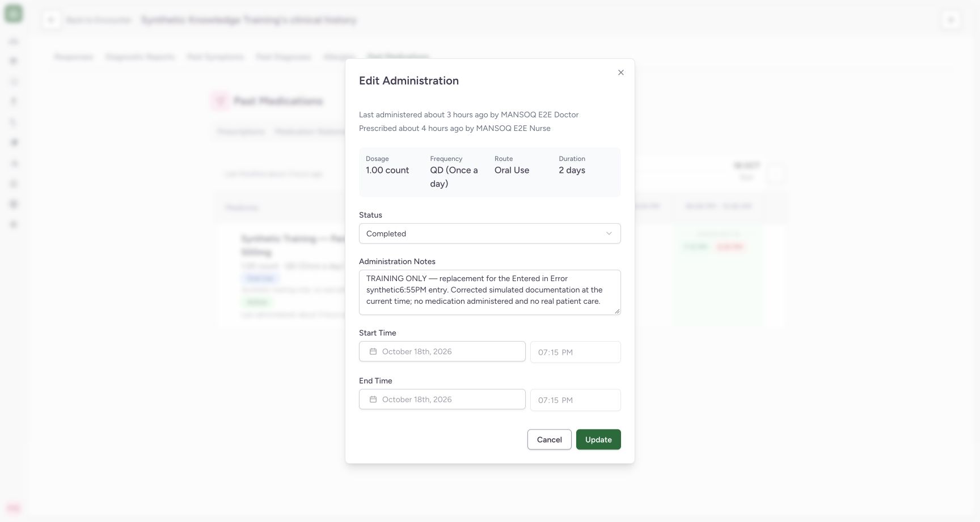Cancel the administration edit
This screenshot has height=522, width=980.
pyautogui.click(x=550, y=439)
